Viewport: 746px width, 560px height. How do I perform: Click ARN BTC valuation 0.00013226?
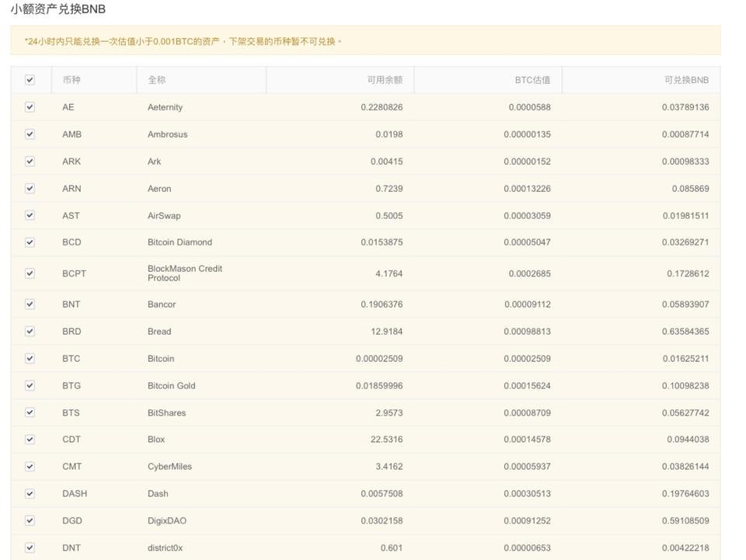[x=527, y=188]
